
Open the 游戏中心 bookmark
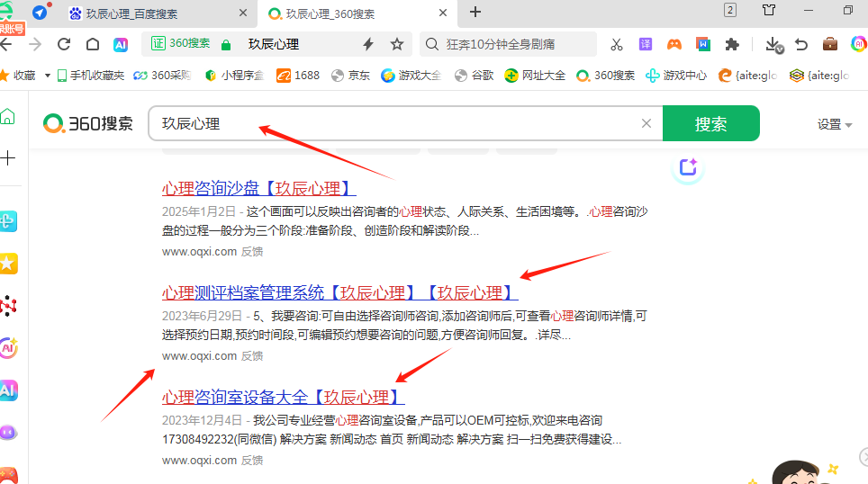[x=676, y=76]
